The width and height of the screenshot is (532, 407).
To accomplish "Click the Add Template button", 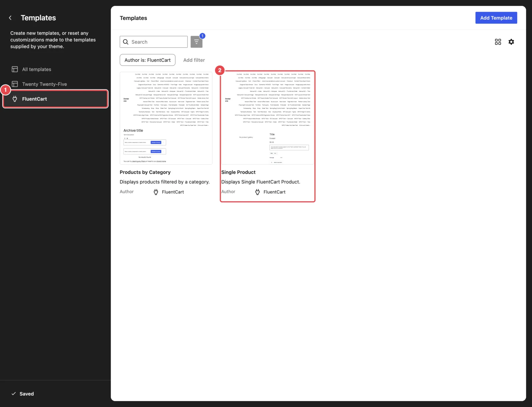I will 496,18.
